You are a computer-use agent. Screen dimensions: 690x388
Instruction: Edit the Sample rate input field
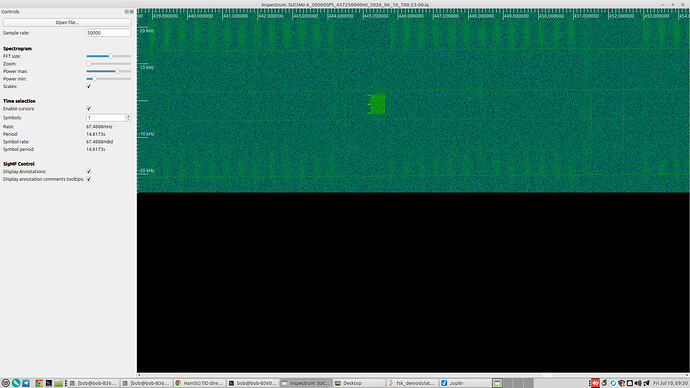[x=108, y=33]
